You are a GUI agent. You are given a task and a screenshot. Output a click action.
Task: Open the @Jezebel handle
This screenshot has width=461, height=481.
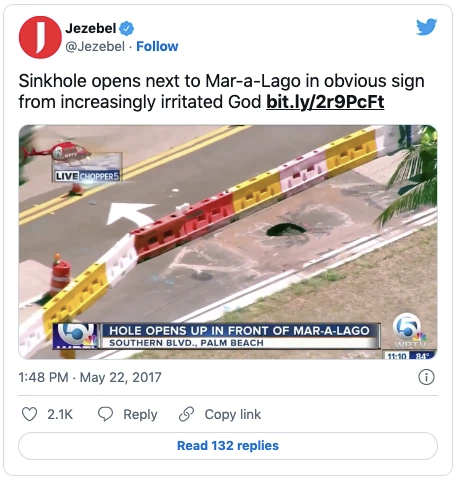(95, 46)
